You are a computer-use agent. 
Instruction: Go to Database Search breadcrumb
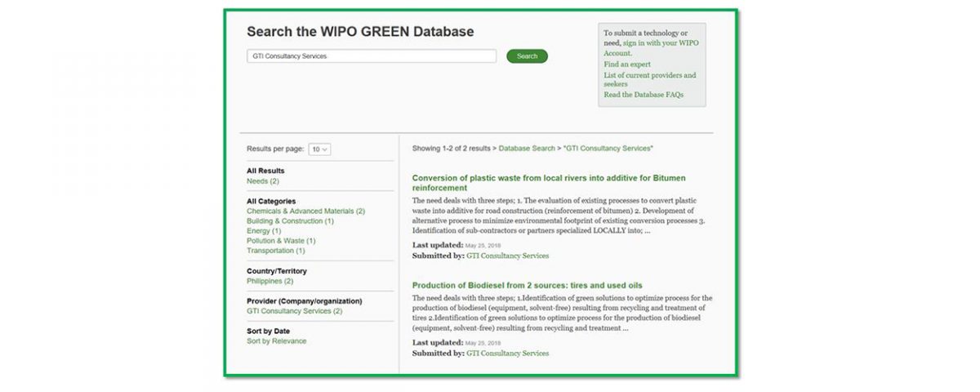[527, 149]
